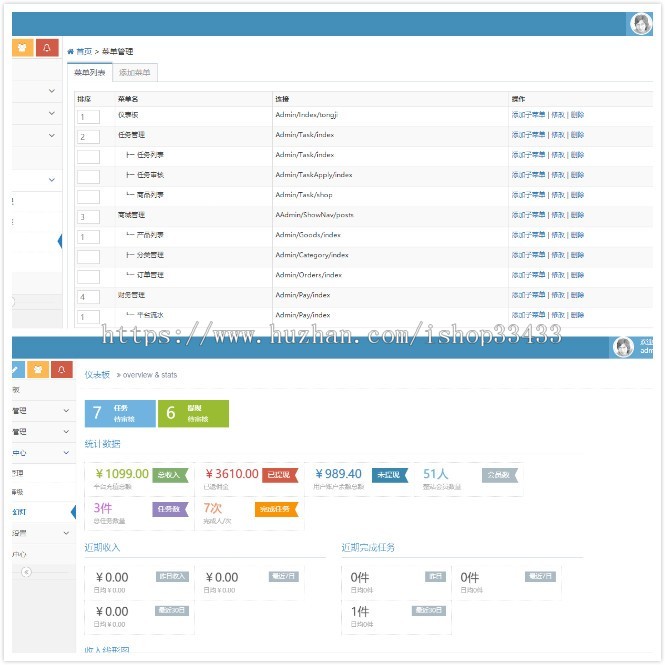This screenshot has width=665, height=665.
Task: Click the 3件 total task count
Action: point(103,508)
